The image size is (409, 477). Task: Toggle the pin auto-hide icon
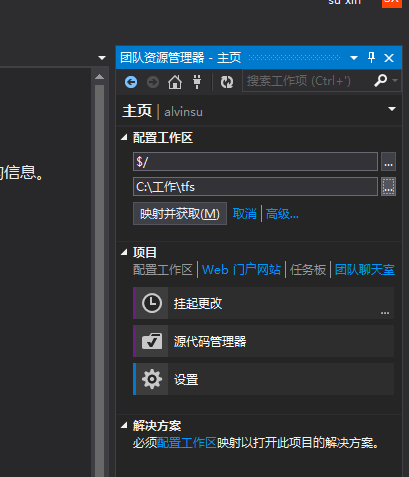(371, 58)
